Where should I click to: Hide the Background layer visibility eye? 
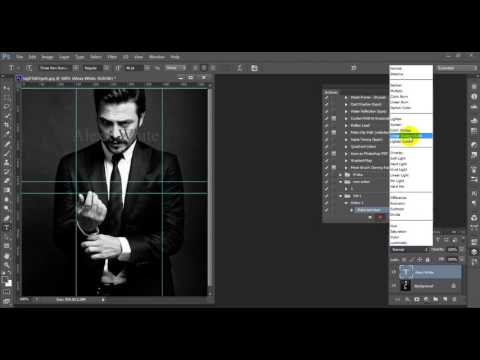[394, 286]
